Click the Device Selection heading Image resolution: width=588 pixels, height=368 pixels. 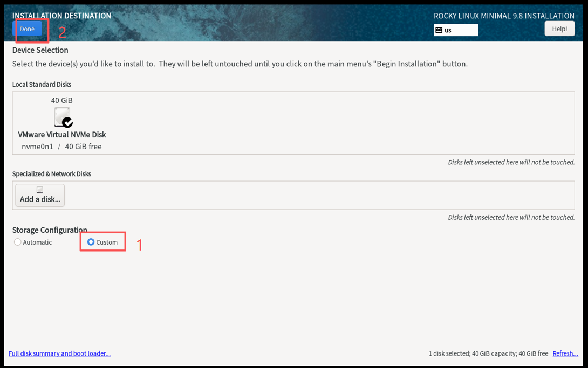point(40,50)
